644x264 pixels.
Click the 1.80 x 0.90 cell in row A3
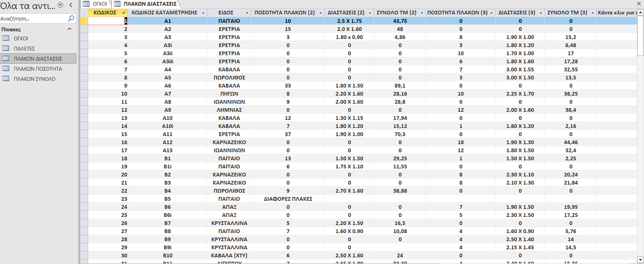[349, 37]
